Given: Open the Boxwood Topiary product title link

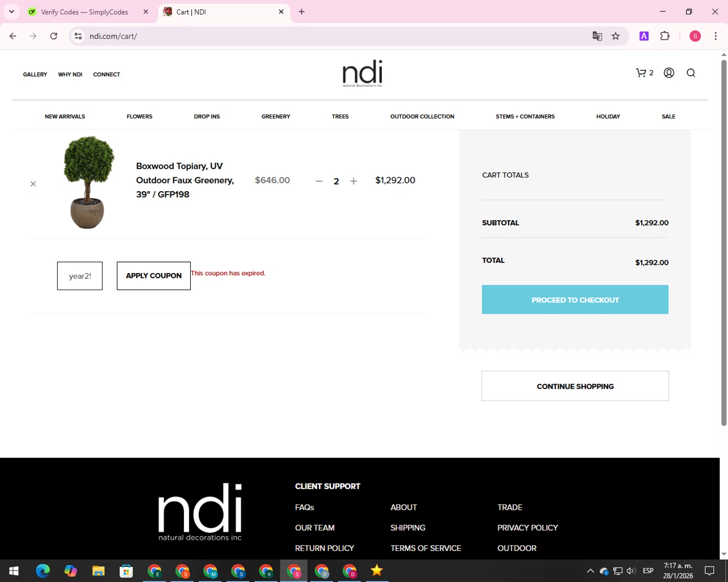Looking at the screenshot, I should [185, 180].
